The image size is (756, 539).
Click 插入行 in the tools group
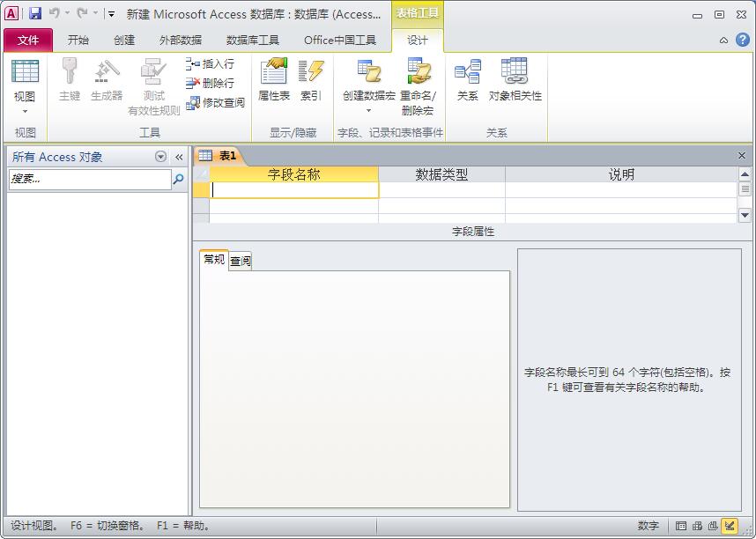pos(211,63)
